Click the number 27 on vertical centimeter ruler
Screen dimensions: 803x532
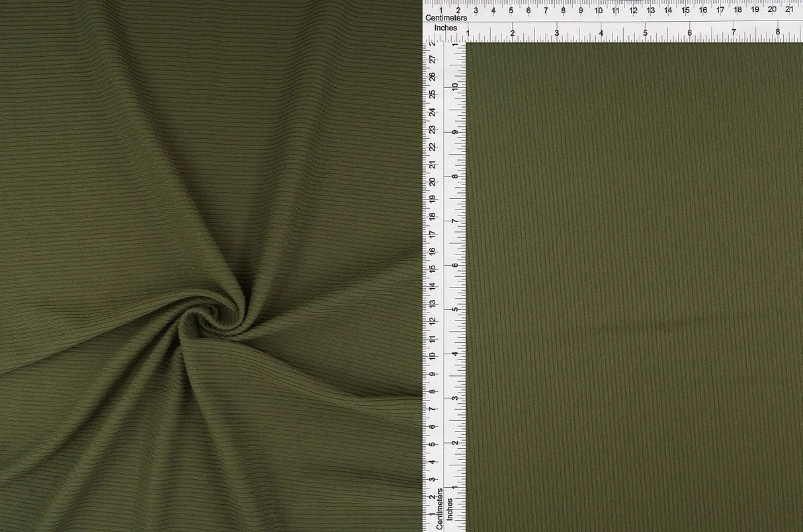tap(434, 58)
